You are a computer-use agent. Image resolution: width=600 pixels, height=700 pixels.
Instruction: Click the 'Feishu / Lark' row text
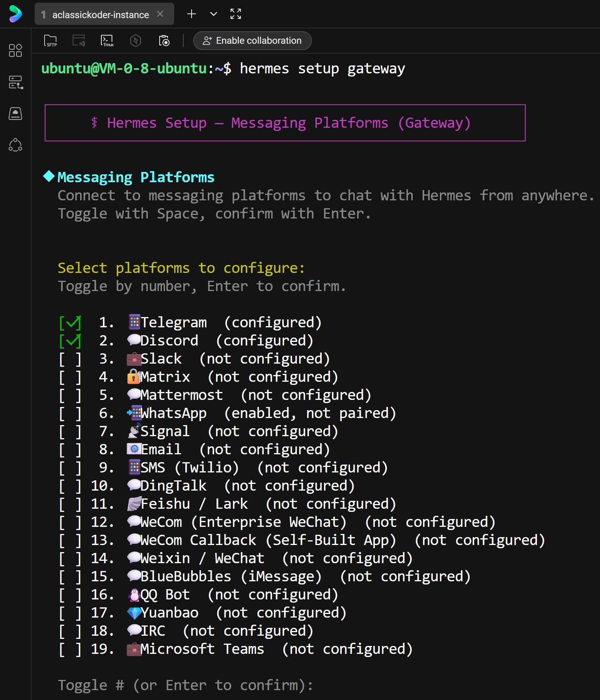coord(194,504)
